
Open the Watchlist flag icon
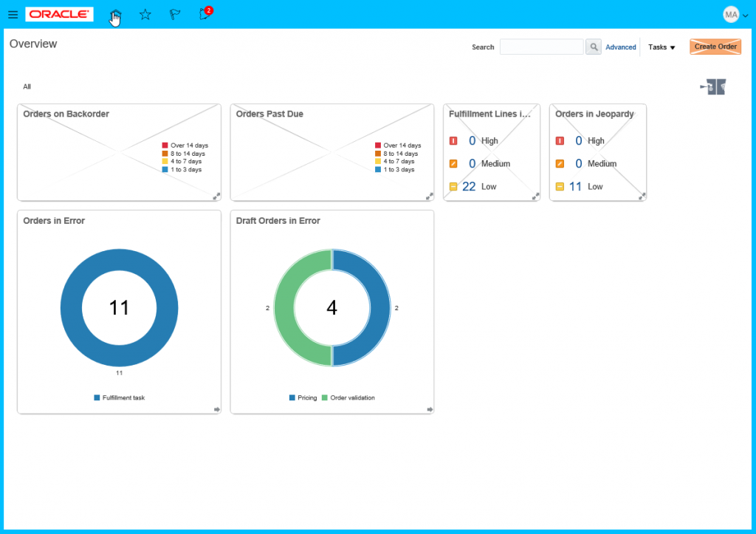pyautogui.click(x=175, y=15)
